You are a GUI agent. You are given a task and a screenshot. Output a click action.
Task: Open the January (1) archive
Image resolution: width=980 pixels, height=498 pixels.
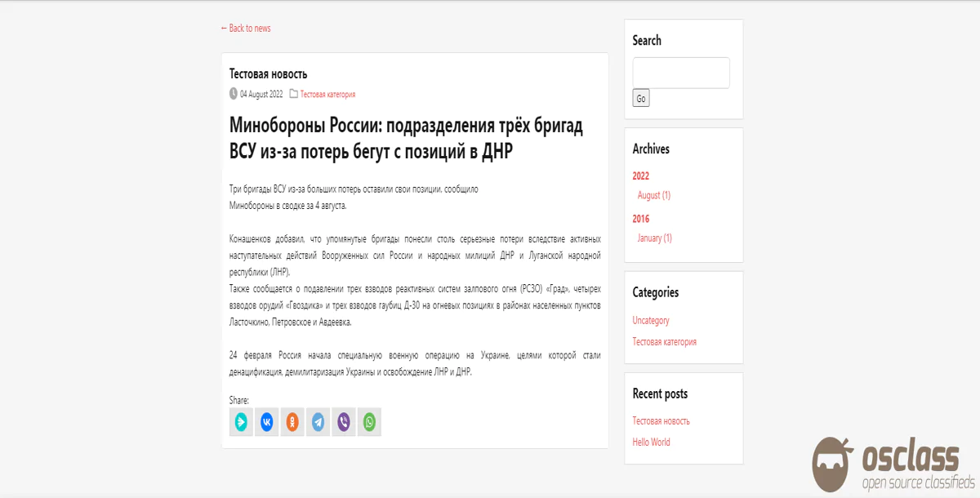(x=654, y=238)
